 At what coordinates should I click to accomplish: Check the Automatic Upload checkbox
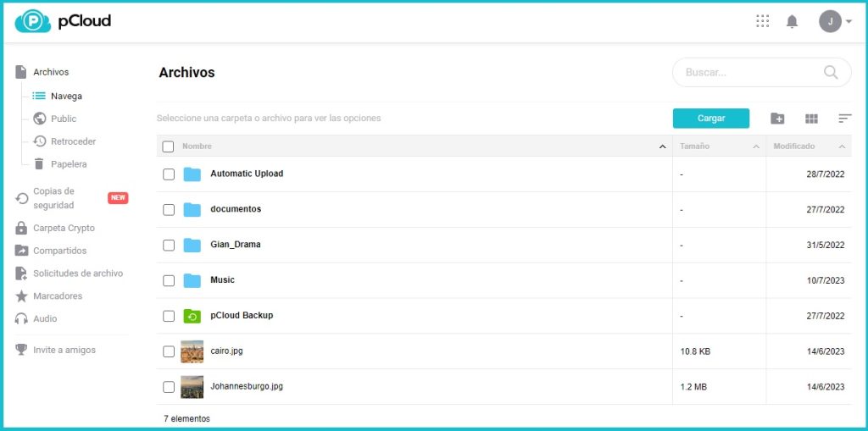(169, 174)
